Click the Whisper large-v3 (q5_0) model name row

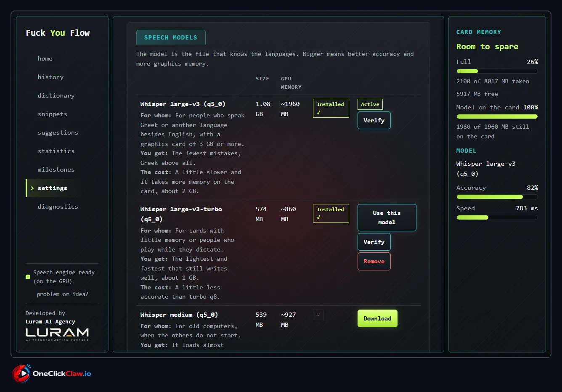(x=183, y=104)
